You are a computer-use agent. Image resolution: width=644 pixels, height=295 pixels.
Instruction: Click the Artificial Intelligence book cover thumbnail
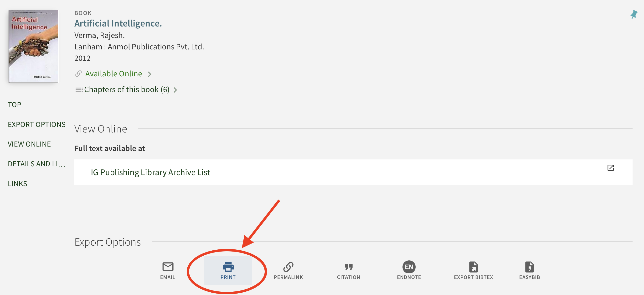(33, 46)
